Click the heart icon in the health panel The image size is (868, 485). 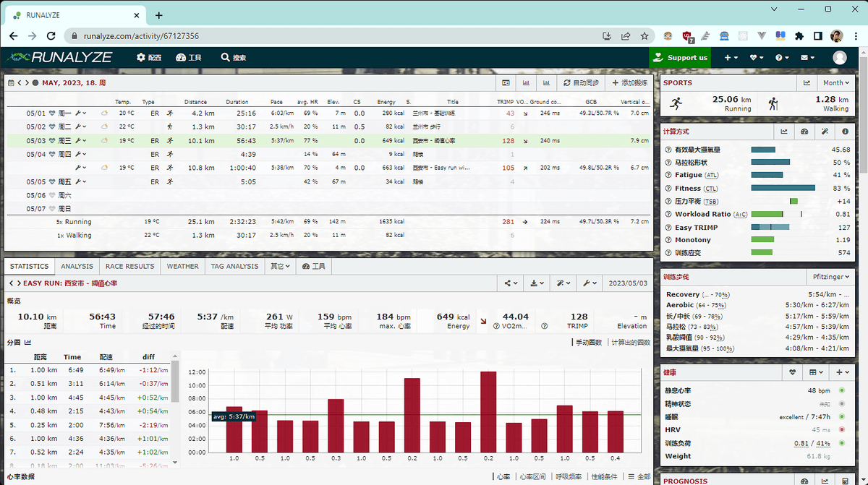[x=793, y=372]
